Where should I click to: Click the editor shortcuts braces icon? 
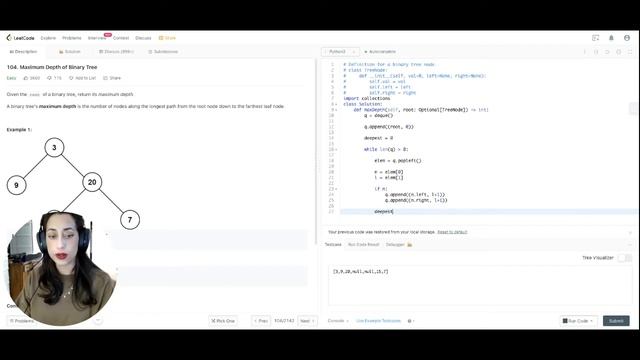[596, 52]
